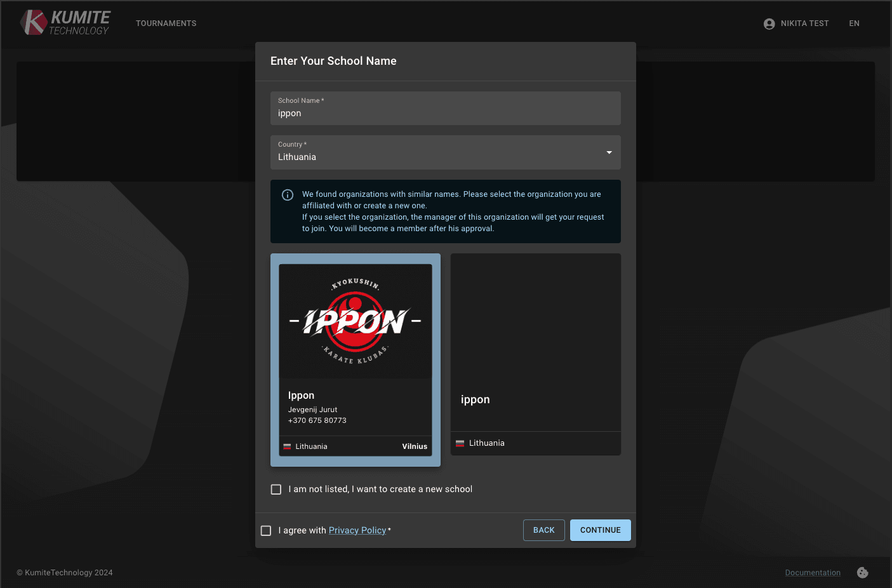
Task: Click into the School Name input field
Action: 444,114
